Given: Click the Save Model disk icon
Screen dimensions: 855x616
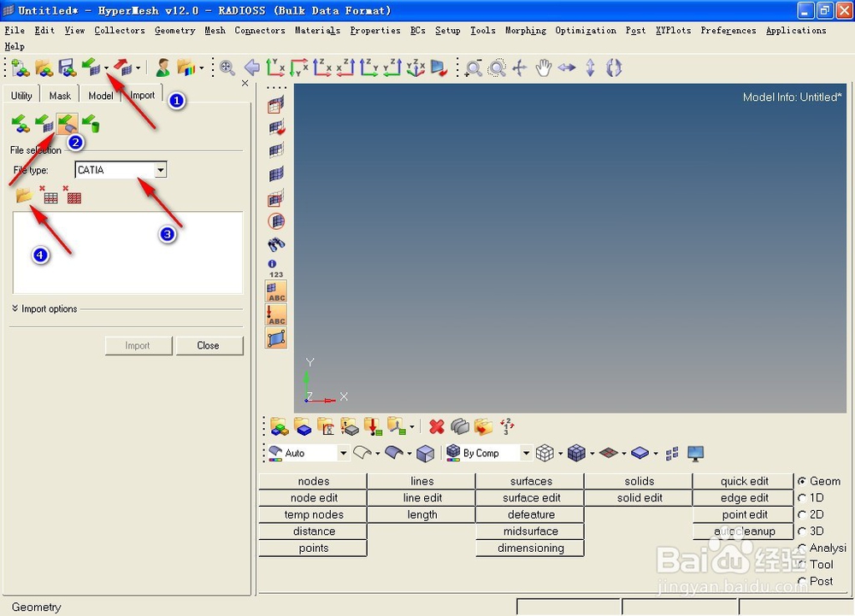Looking at the screenshot, I should [68, 68].
